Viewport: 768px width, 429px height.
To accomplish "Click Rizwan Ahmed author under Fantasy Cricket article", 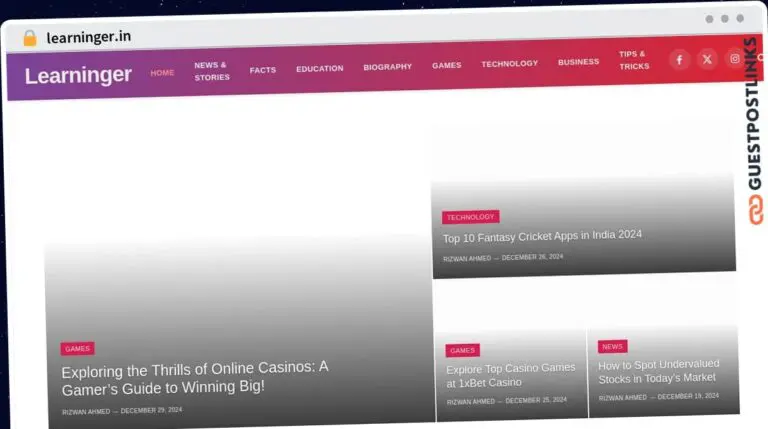I will pos(467,259).
